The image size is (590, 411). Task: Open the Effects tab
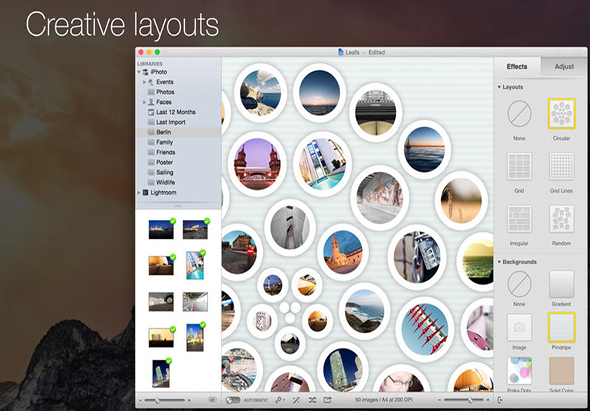pos(517,67)
